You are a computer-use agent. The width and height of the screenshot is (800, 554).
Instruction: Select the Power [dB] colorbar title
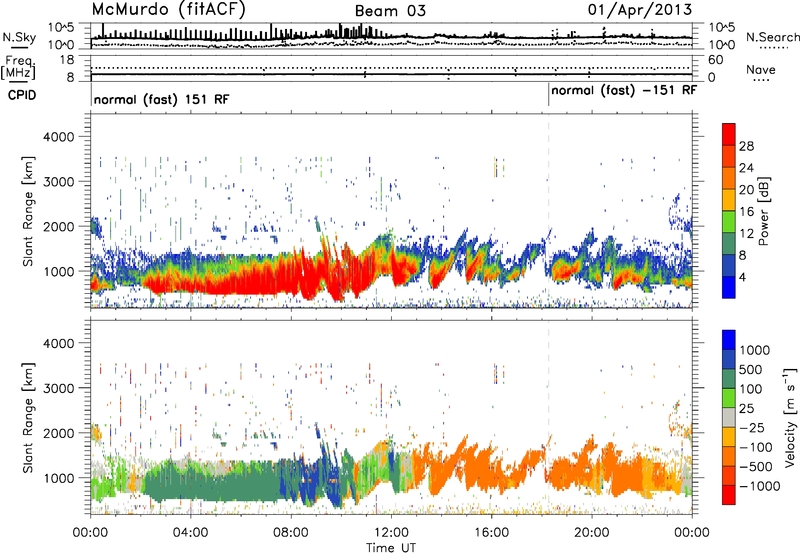point(763,211)
